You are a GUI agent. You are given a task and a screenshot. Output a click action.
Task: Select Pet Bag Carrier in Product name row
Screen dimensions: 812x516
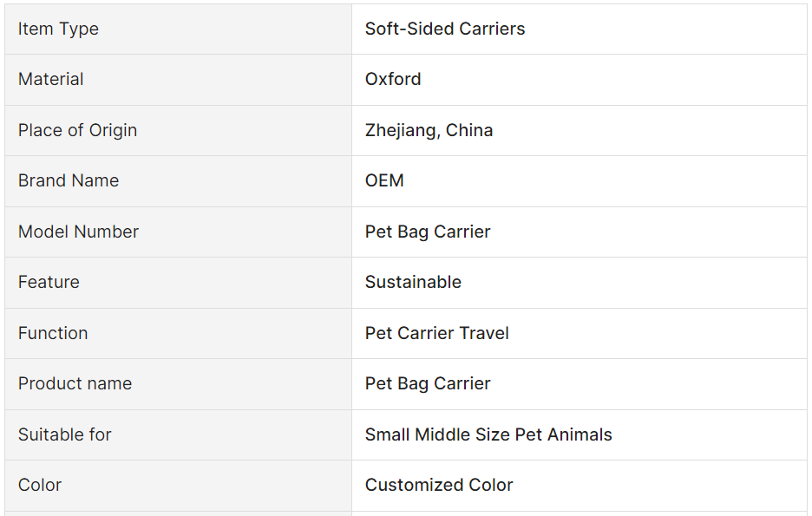(x=428, y=383)
